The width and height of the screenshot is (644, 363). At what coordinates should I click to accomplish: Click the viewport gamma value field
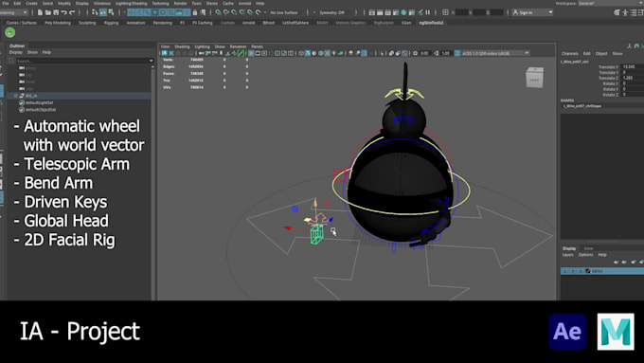pyautogui.click(x=446, y=53)
